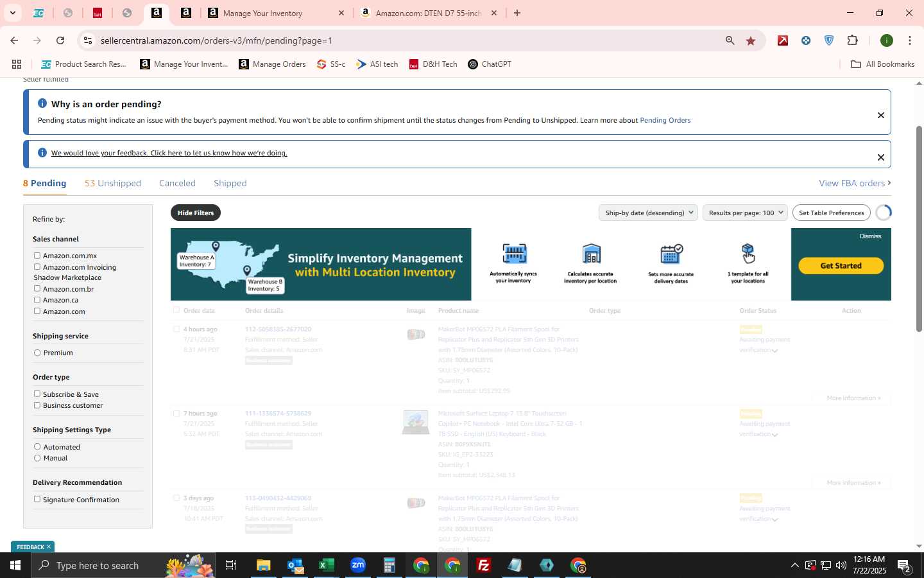
Task: Reload the Seller Central page
Action: (60, 40)
